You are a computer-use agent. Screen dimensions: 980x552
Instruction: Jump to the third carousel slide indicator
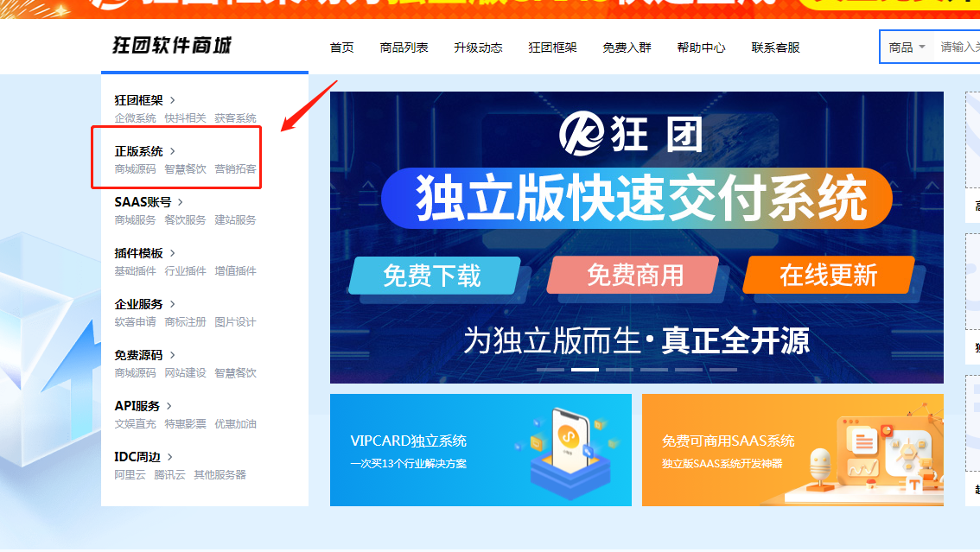tap(620, 370)
